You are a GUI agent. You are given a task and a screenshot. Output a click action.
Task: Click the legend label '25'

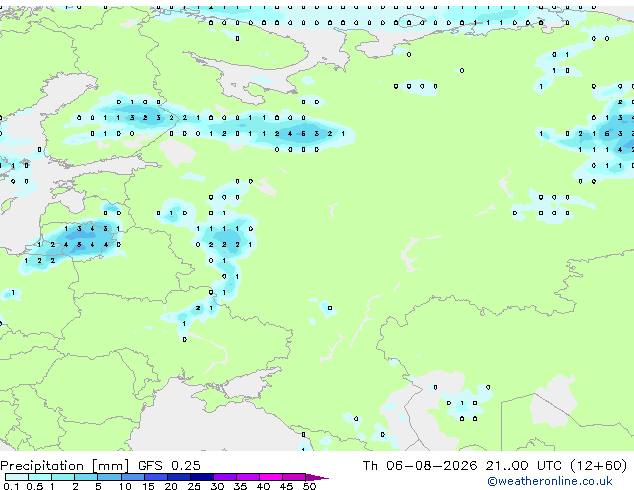[x=194, y=486]
